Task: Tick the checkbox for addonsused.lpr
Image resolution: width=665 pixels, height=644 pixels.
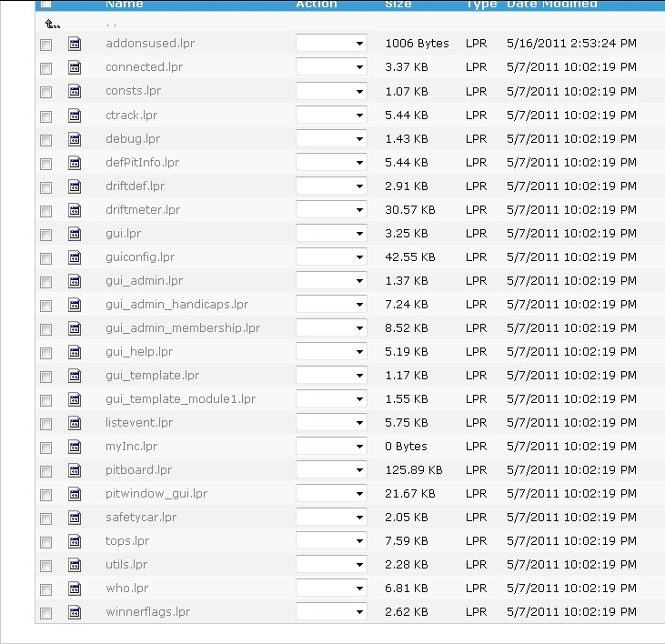Action: click(x=45, y=45)
